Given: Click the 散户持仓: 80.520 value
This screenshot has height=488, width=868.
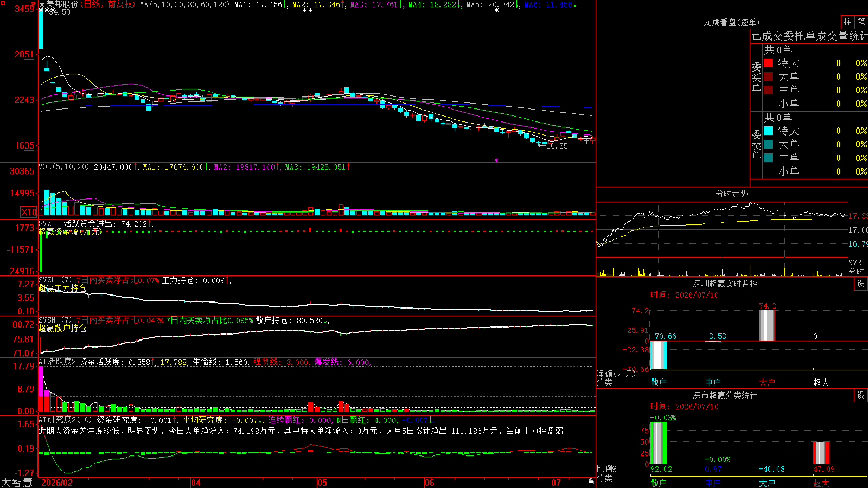Looking at the screenshot, I should [291, 320].
